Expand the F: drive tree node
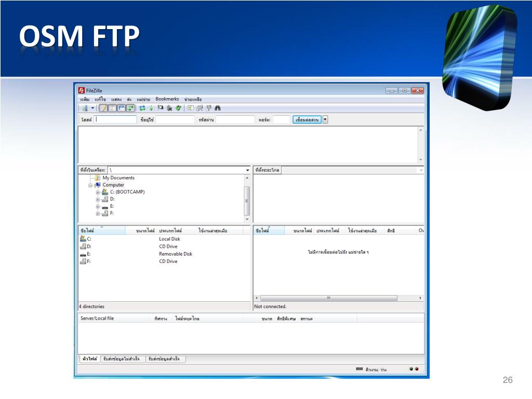The width and height of the screenshot is (532, 399). (x=98, y=214)
